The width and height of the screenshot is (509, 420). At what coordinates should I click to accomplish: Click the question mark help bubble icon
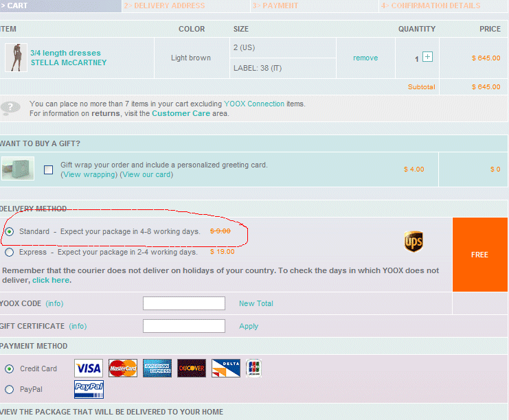[10, 108]
